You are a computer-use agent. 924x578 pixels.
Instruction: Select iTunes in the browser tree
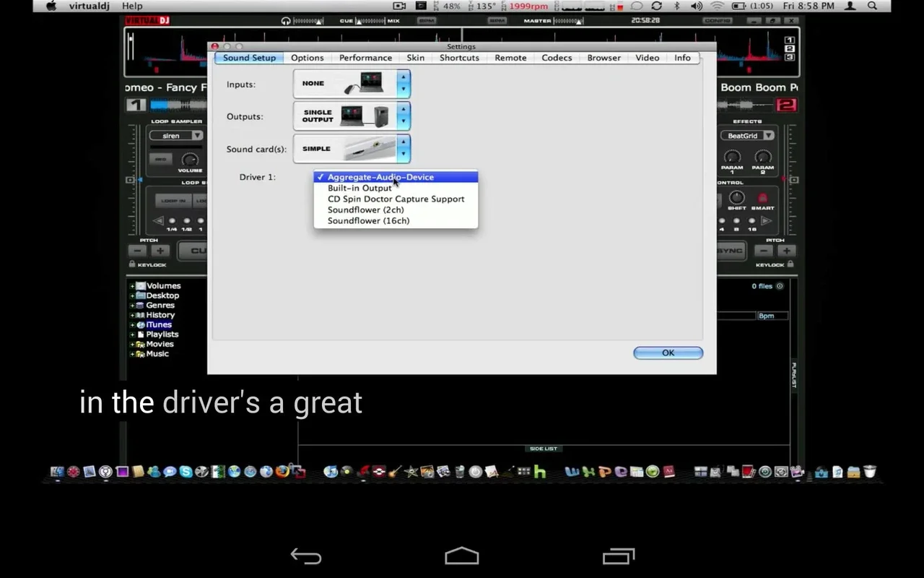pos(159,324)
